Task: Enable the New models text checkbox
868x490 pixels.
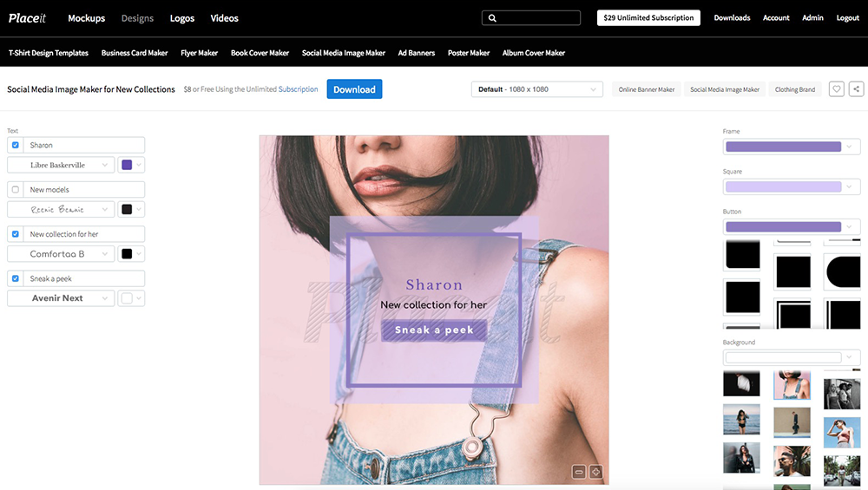Action: [16, 190]
